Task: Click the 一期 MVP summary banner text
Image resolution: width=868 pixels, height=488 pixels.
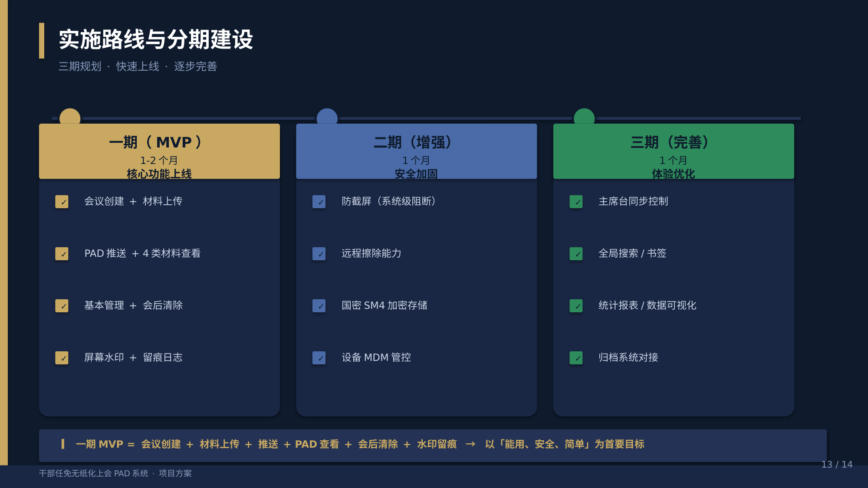Action: [x=360, y=444]
